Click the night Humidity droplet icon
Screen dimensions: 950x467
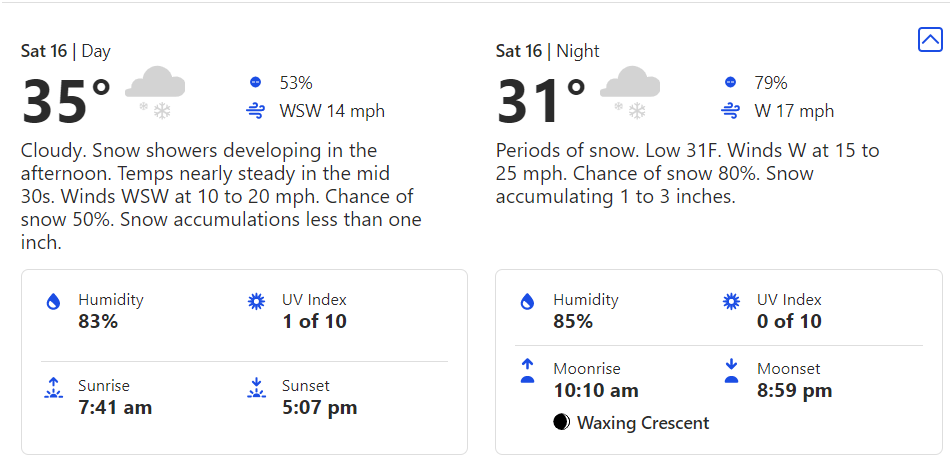point(528,302)
